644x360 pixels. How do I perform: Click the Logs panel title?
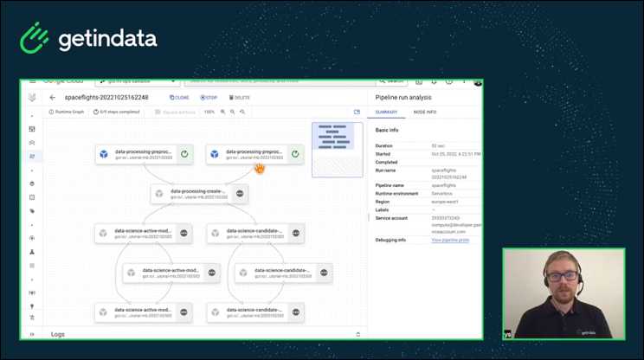pyautogui.click(x=58, y=335)
